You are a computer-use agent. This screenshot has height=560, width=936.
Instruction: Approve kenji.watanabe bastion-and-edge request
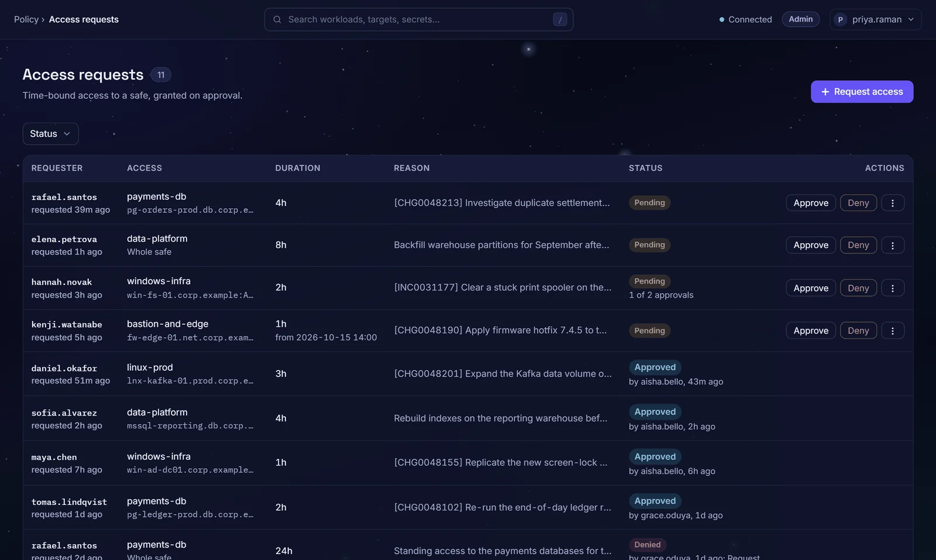click(811, 330)
